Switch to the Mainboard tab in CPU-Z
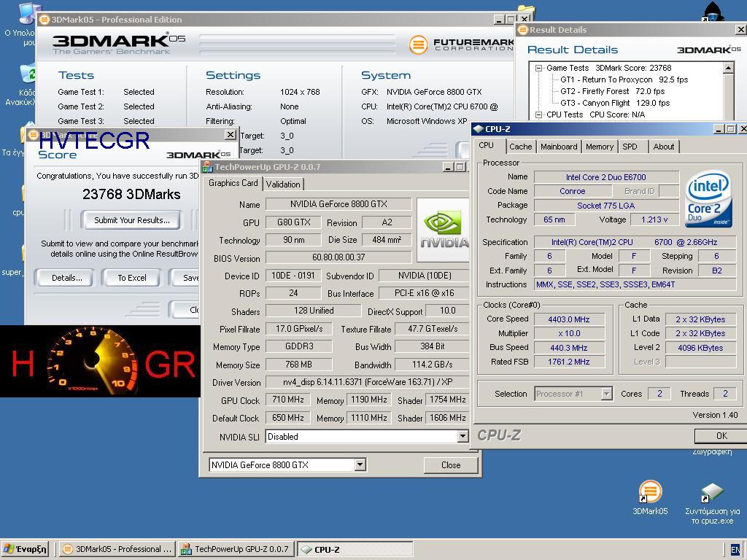The image size is (747, 560). point(559,147)
